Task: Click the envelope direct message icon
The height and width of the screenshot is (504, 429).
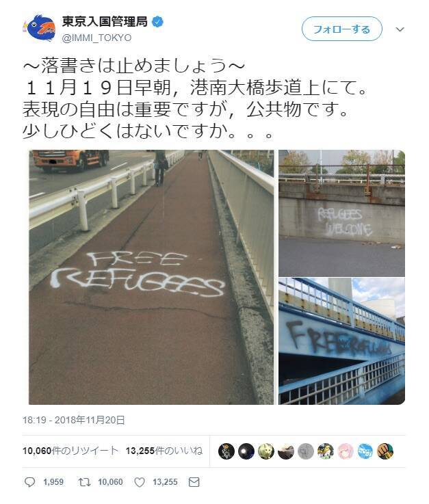Action: click(x=194, y=482)
